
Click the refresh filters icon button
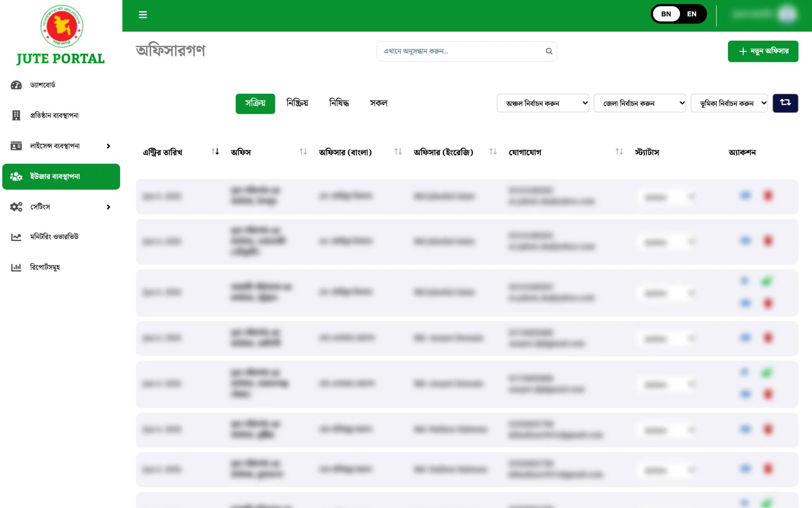pos(785,103)
